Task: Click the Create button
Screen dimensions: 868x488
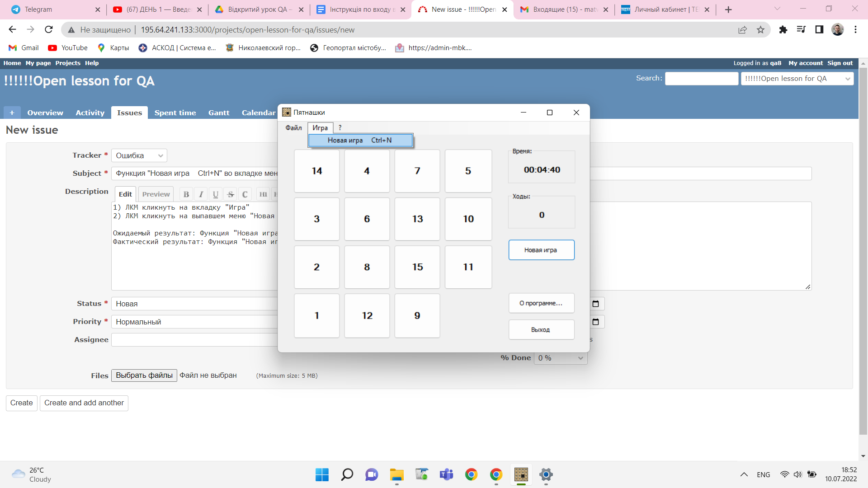Action: click(x=21, y=403)
